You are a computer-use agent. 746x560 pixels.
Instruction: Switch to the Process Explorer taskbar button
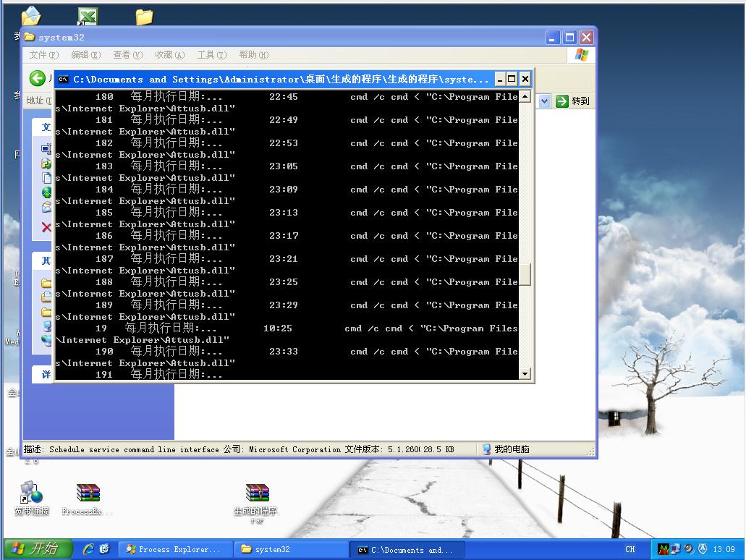175,550
